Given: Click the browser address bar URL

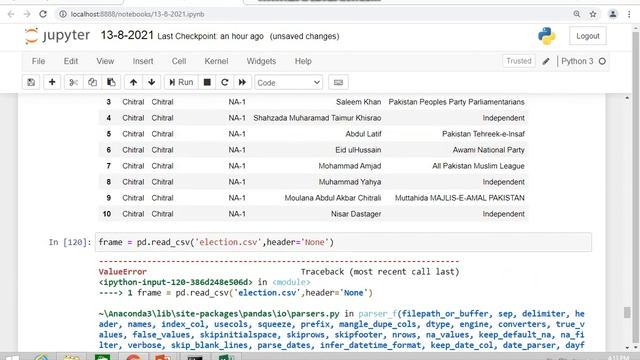Looking at the screenshot, I should point(137,14).
